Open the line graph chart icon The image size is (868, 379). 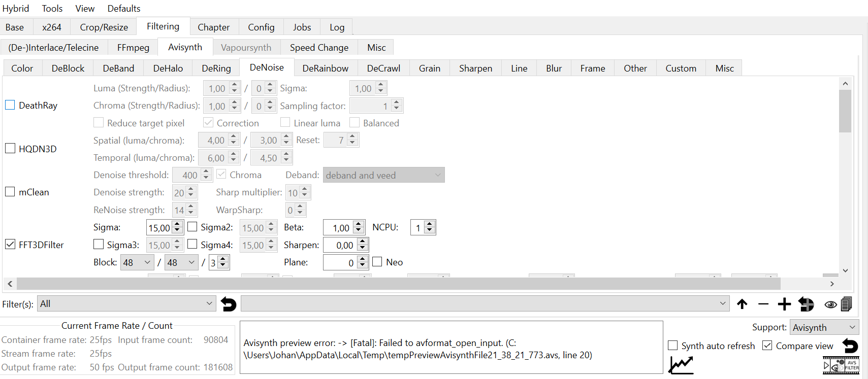click(681, 365)
